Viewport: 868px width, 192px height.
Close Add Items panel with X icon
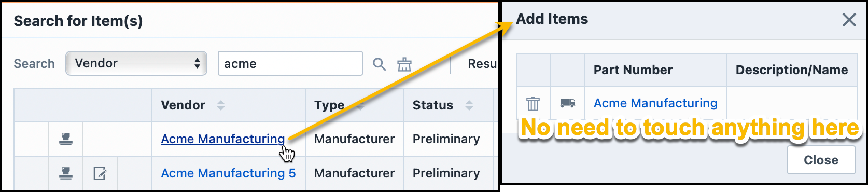point(849,20)
